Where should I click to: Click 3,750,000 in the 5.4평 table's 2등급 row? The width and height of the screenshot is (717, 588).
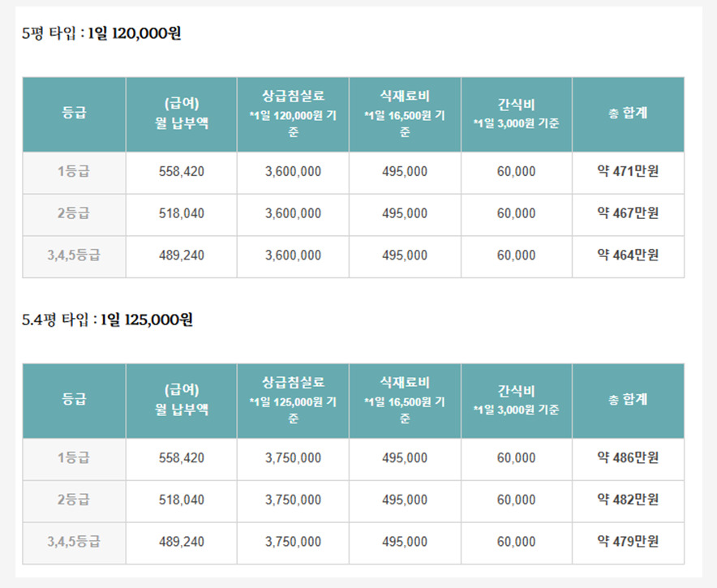293,500
